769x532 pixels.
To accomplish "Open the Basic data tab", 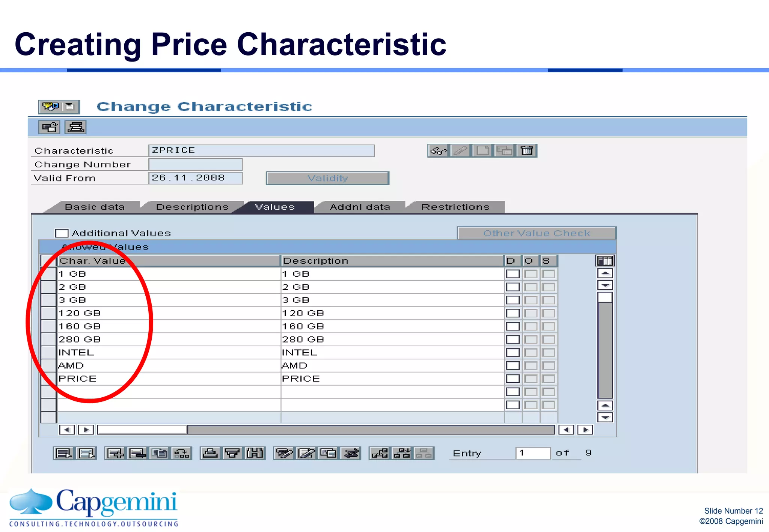I will 94,207.
